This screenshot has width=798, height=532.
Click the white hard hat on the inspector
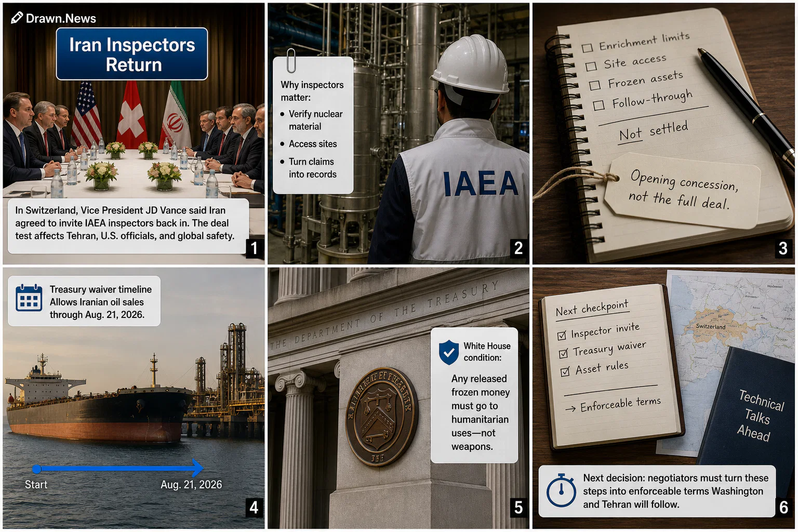point(472,64)
